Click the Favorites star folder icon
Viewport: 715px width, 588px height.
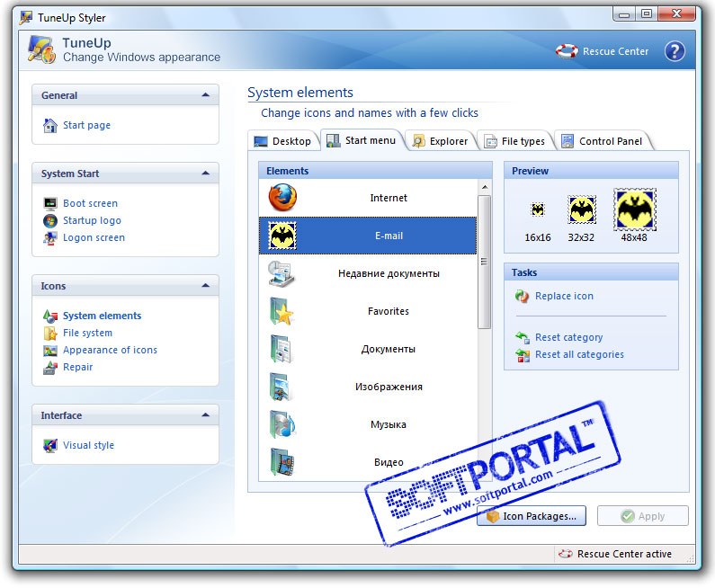click(x=282, y=311)
